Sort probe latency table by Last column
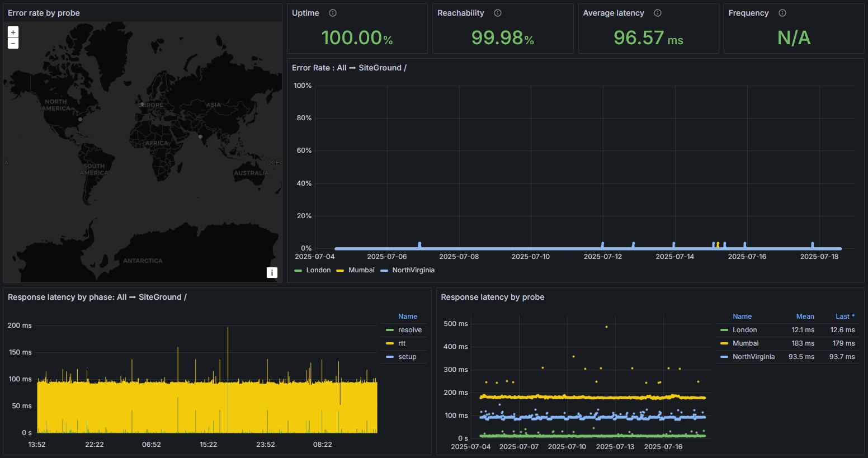Screen dimensions: 868x458 pyautogui.click(x=845, y=317)
